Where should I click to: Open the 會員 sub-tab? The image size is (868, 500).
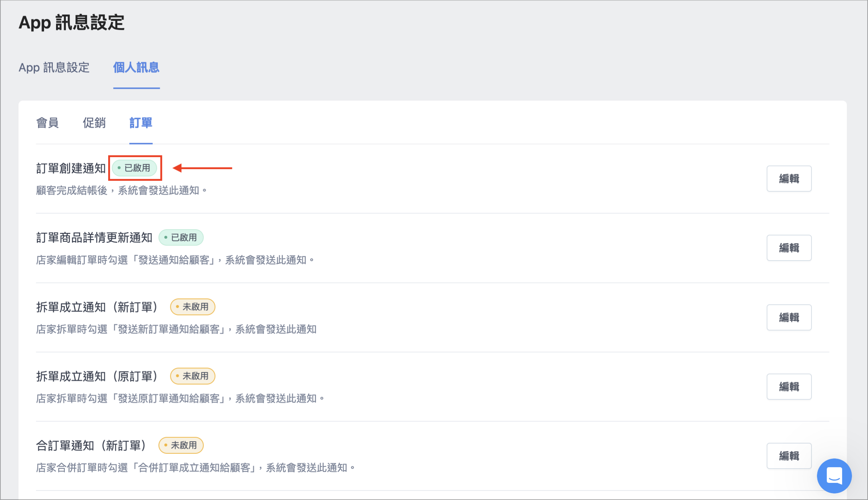(x=47, y=123)
